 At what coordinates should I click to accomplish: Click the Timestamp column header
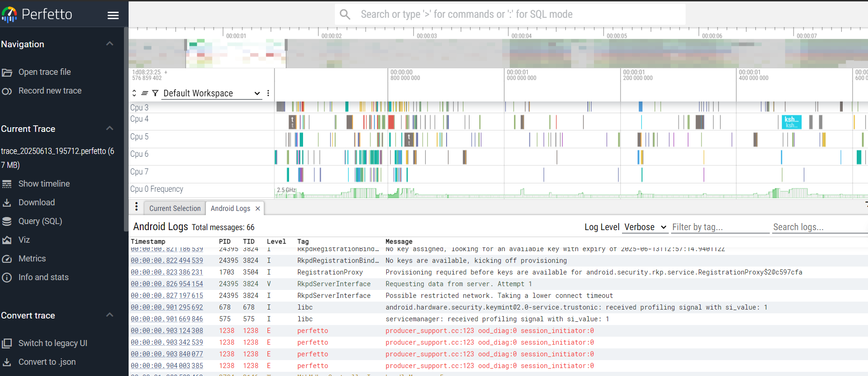(148, 241)
